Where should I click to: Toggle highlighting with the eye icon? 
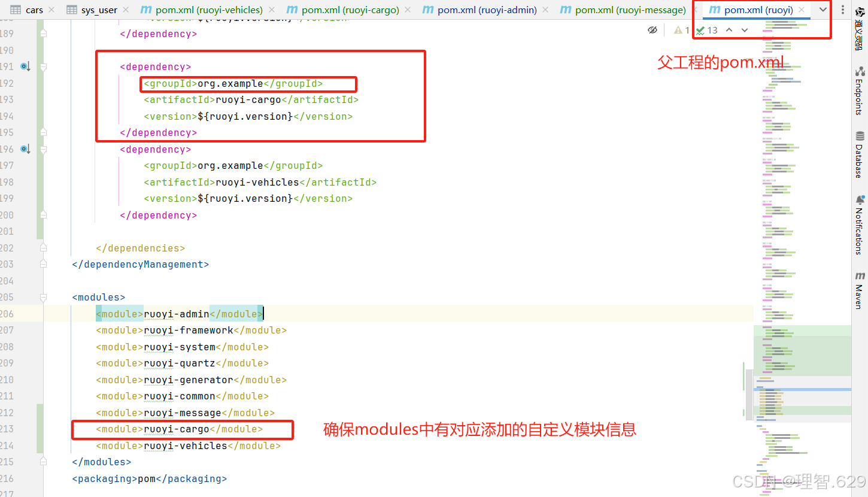coord(652,29)
